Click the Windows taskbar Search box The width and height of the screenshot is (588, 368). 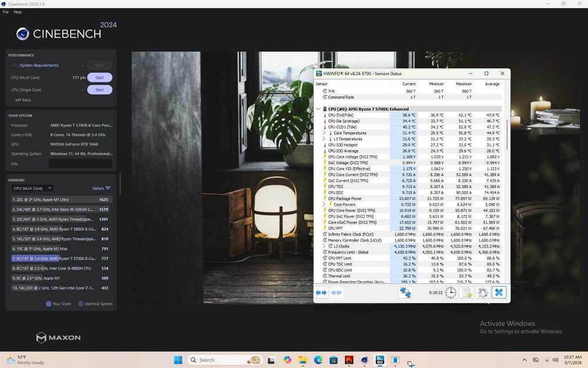(x=225, y=360)
